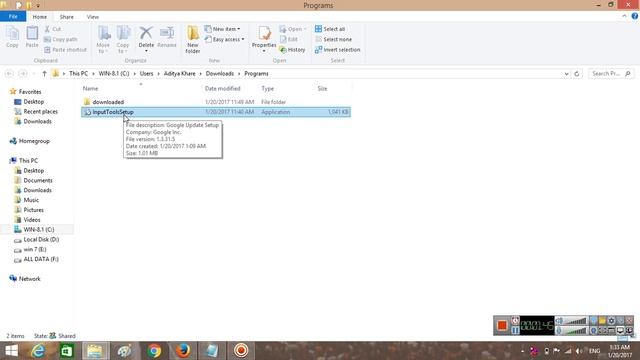Sort by Date modified column header
This screenshot has width=640, height=360.
(222, 89)
